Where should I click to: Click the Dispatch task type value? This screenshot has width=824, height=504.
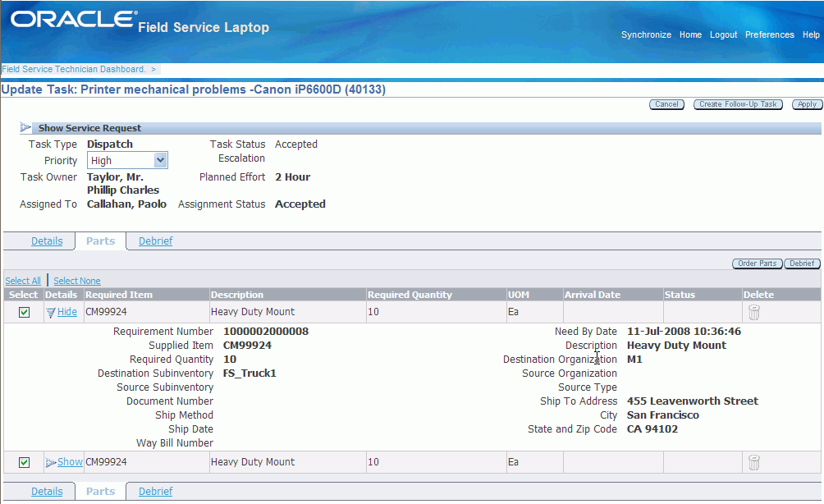point(110,144)
